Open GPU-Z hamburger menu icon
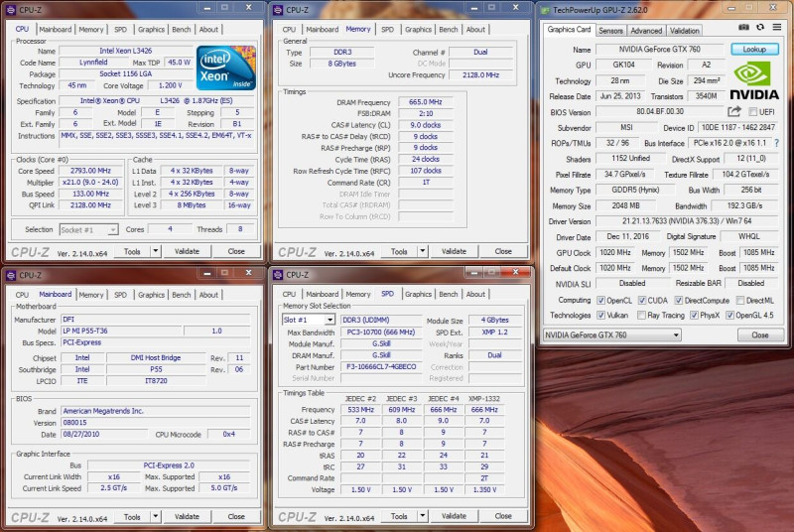The image size is (794, 532). (x=777, y=28)
